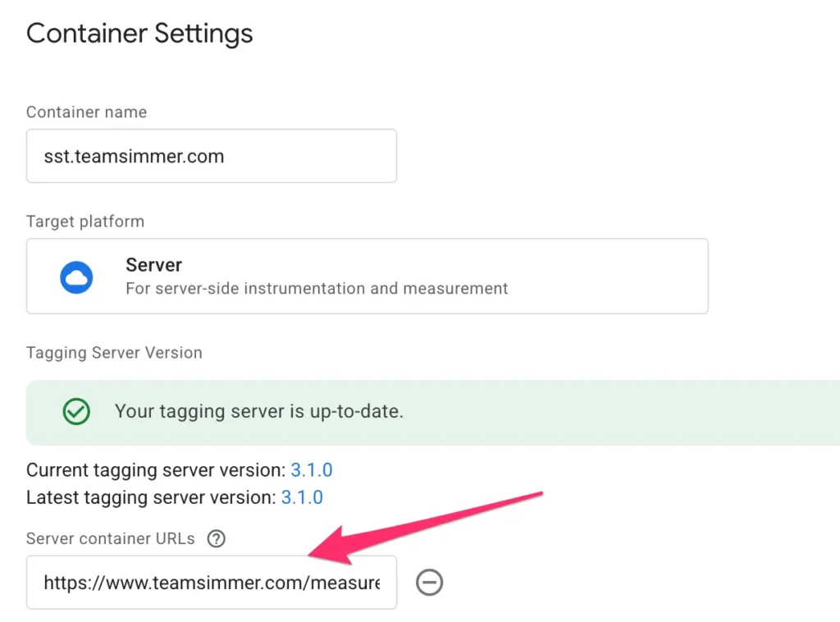840x622 pixels.
Task: Click the green up-to-date checkmark icon
Action: point(76,411)
